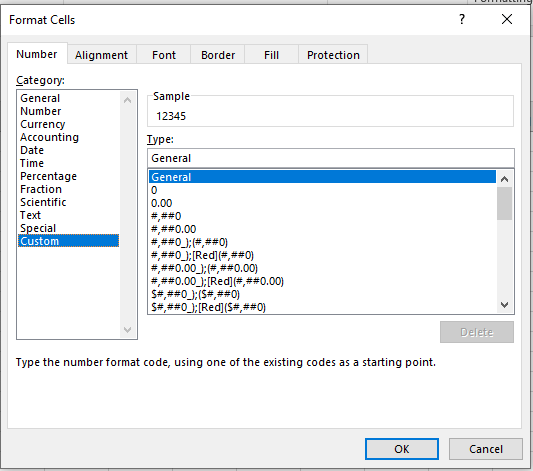Viewport: 533px width, 471px height.
Task: Select the 0.00 format code
Action: 322,203
